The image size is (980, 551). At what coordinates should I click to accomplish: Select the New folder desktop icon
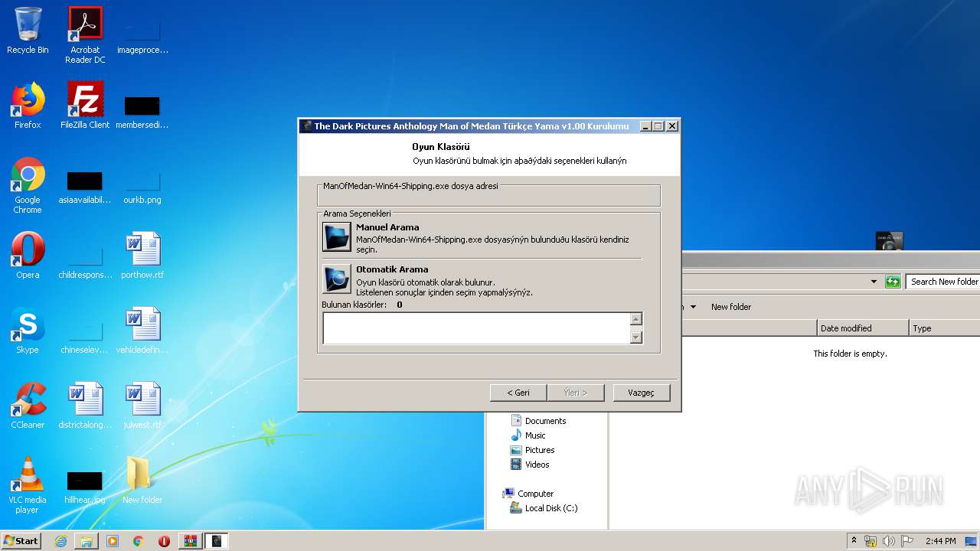coord(142,481)
